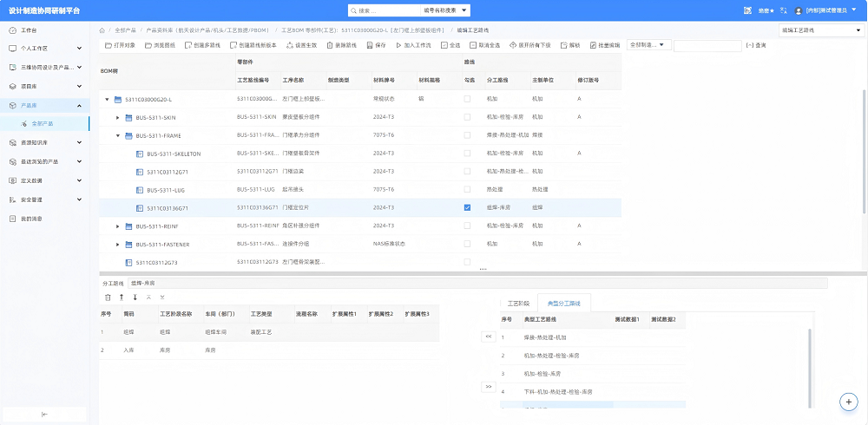
Task: Move the stage row up with the arrow
Action: point(122,297)
